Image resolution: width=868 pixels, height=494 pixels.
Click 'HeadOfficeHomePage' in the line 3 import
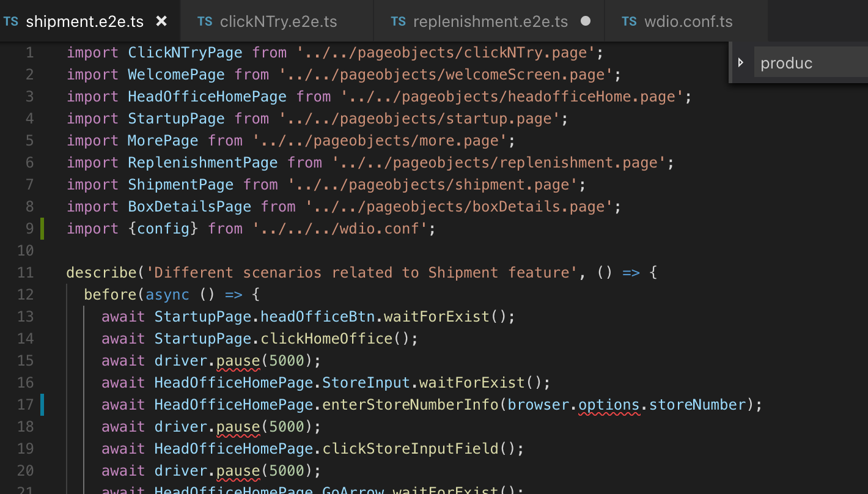pyautogui.click(x=207, y=97)
